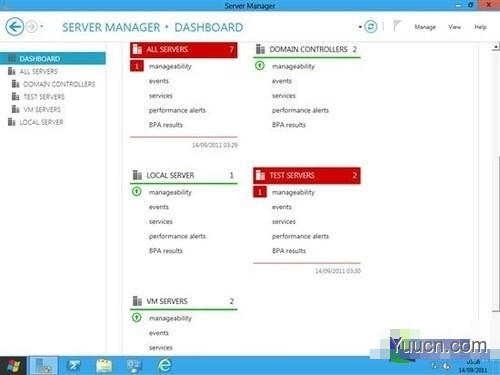The image size is (500, 375).
Task: Open BPA results under Local Server tile
Action: pos(166,251)
